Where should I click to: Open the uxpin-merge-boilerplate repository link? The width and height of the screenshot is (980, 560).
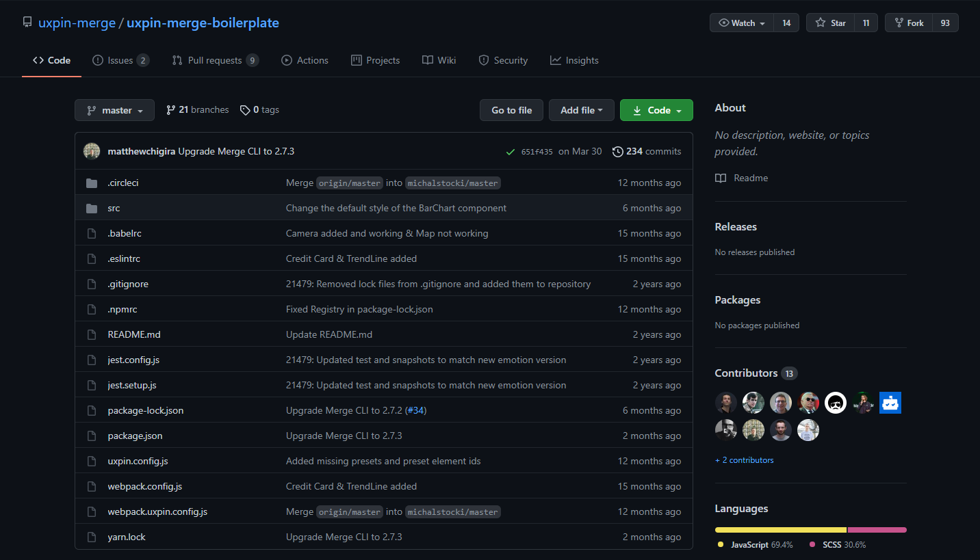(x=203, y=23)
